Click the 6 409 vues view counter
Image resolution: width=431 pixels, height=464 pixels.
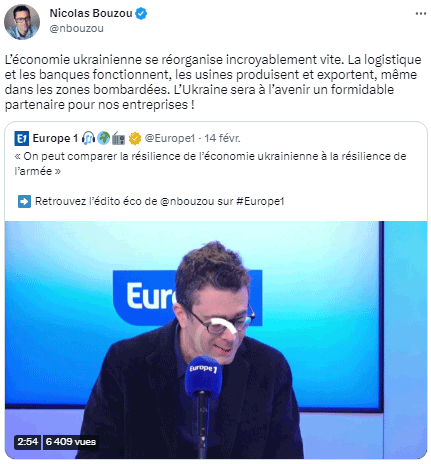[x=71, y=442]
